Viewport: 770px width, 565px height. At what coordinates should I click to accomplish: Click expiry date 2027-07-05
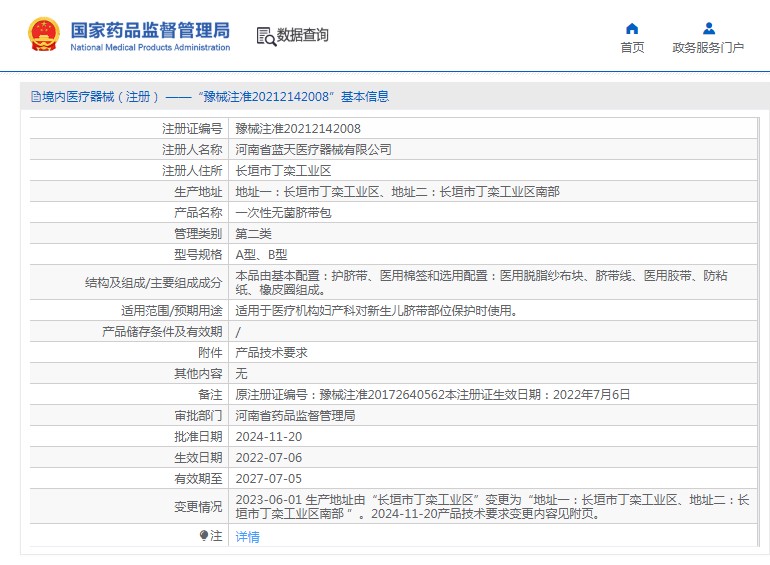(269, 479)
